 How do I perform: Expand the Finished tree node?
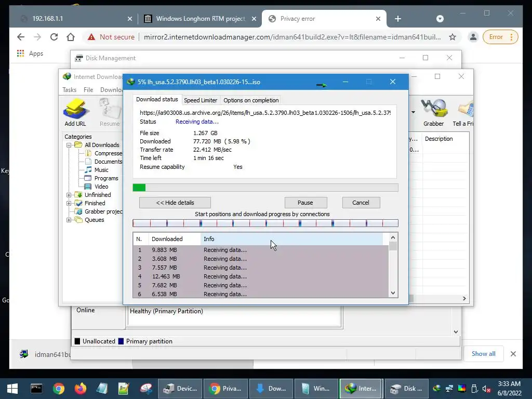69,204
